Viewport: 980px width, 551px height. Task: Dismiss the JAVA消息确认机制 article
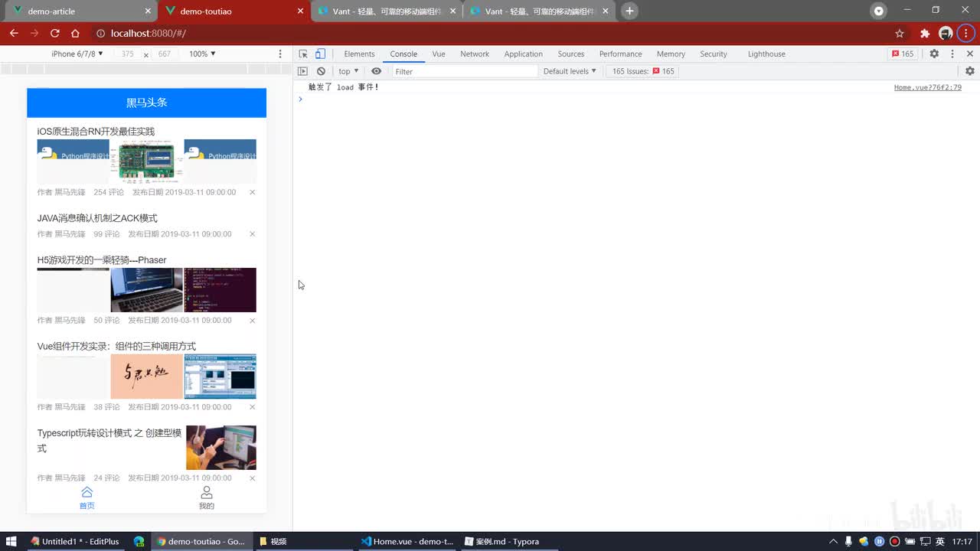[252, 234]
